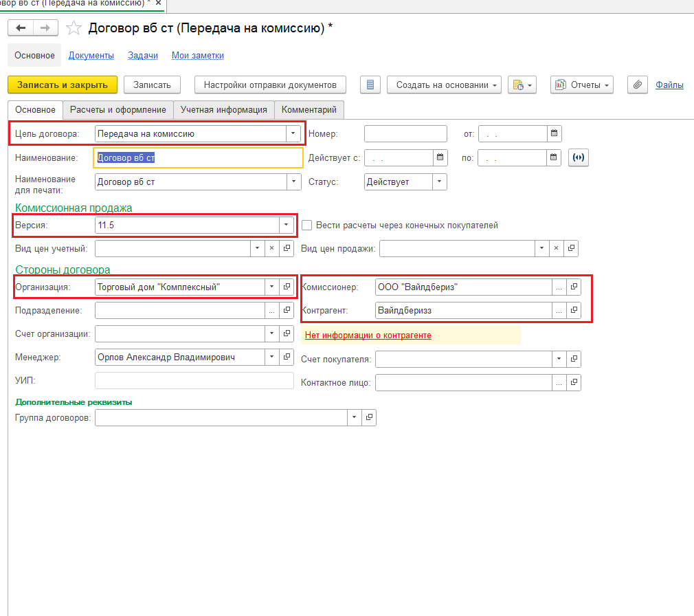
Task: Select the form's 'Основное' tab
Action: (x=36, y=109)
